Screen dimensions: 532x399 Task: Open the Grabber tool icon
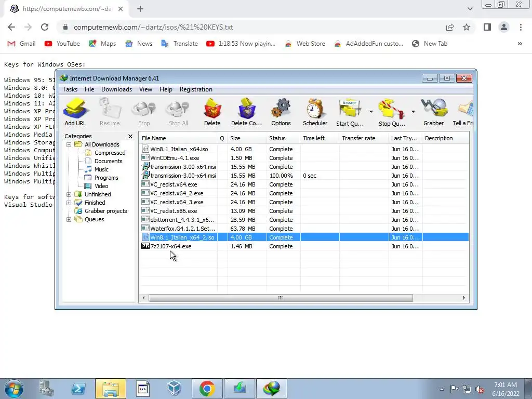click(x=434, y=112)
